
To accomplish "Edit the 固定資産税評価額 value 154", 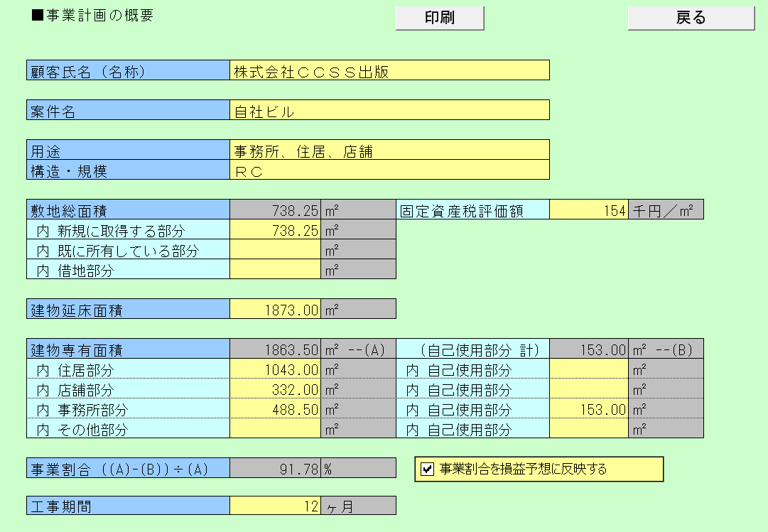I will 589,210.
